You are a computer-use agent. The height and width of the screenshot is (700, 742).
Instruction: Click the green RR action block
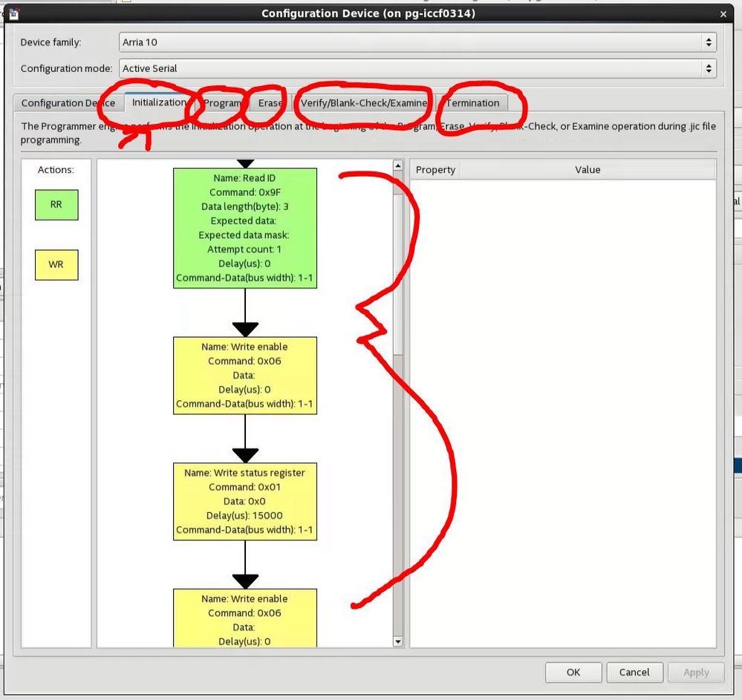pyautogui.click(x=56, y=205)
